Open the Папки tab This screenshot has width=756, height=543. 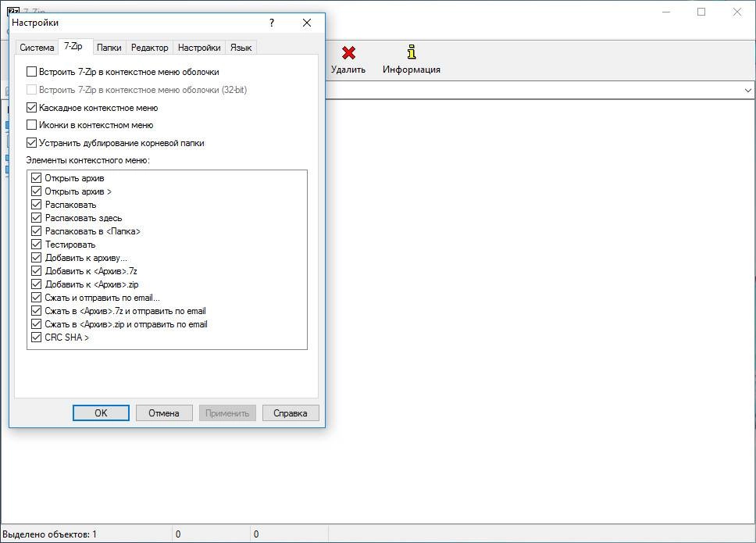point(109,47)
